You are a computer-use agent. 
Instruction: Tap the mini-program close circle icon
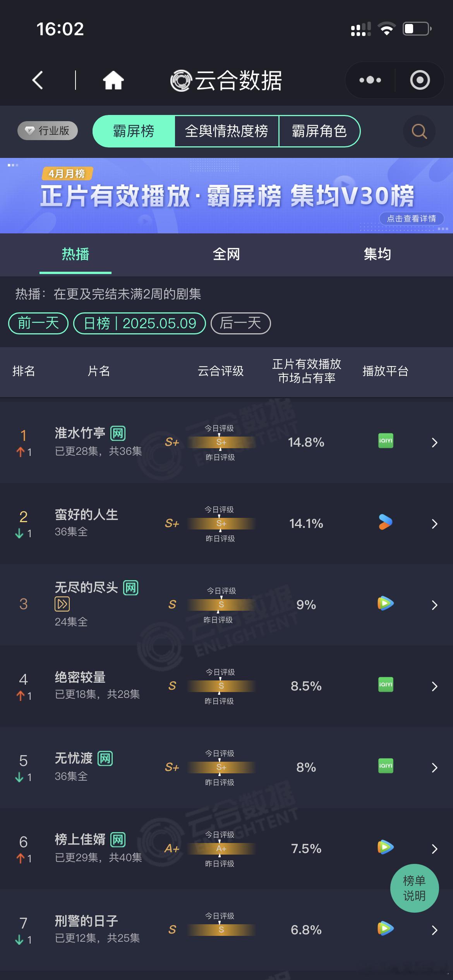420,80
